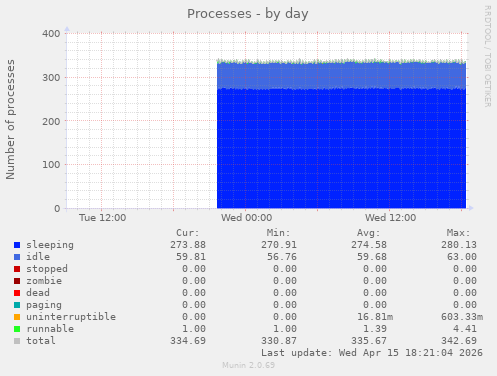Click the sleeping minimum value 270.91
Screen dimensions: 497x376
(279, 245)
